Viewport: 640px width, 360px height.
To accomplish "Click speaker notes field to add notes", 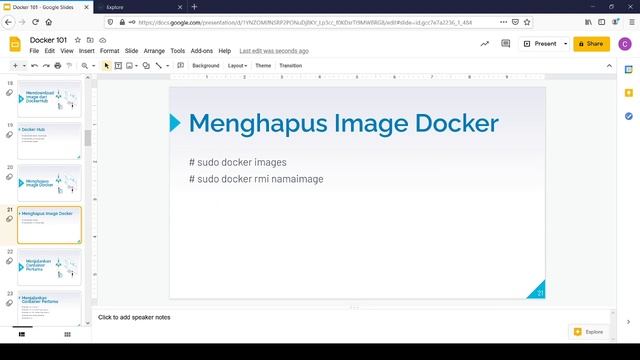I will [351, 317].
